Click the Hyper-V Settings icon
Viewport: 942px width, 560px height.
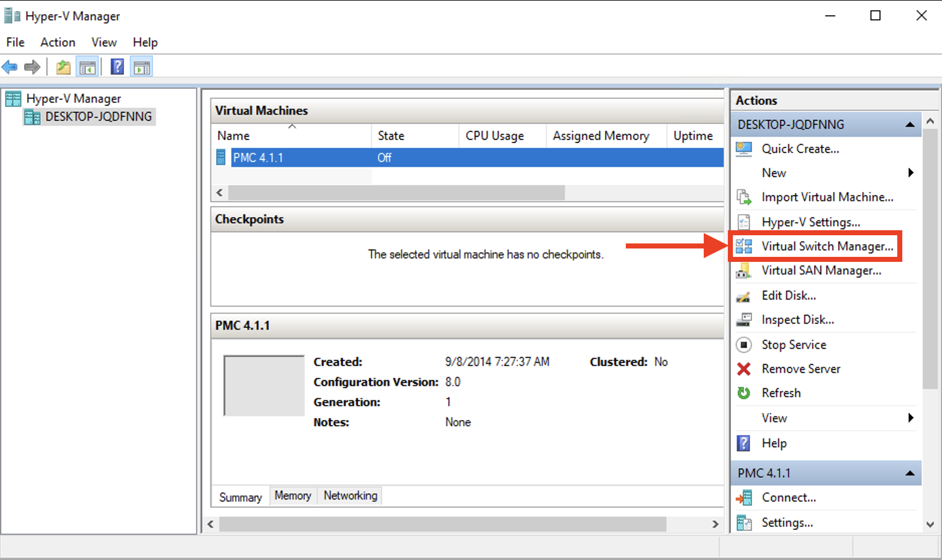[x=744, y=222]
